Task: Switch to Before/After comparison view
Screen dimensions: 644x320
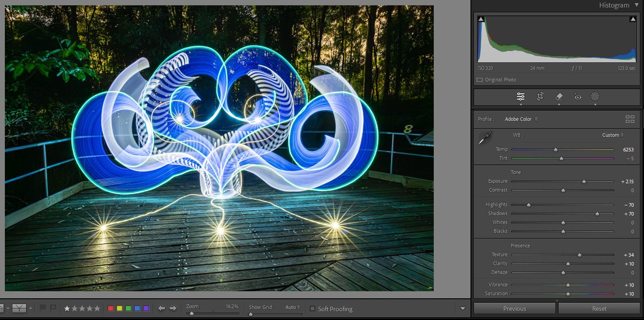Action: [19, 308]
